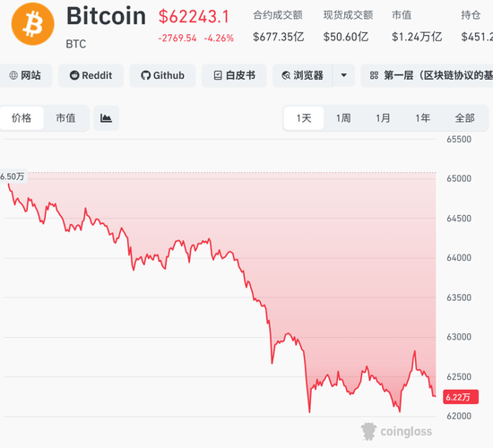Click the red 6.22万 current price marker
Image resolution: width=493 pixels, height=448 pixels.
[x=461, y=397]
